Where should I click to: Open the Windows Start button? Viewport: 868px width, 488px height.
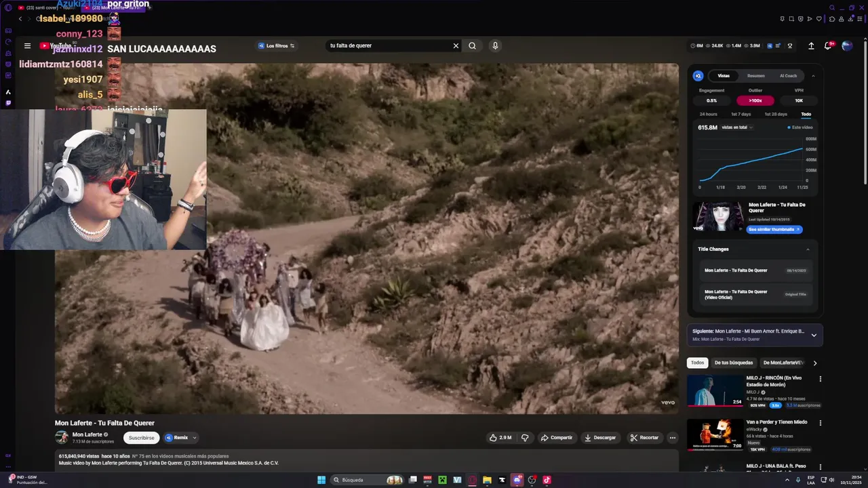[321, 480]
